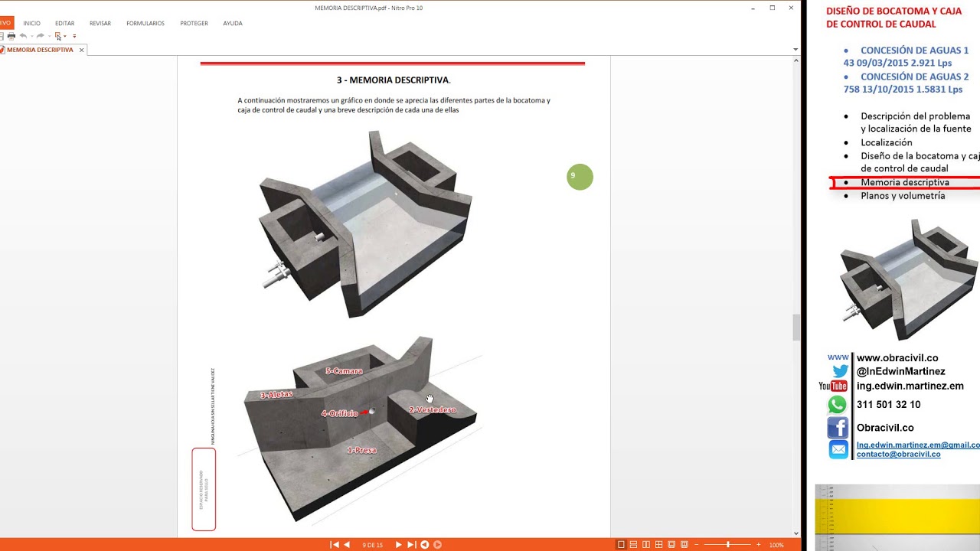Minimize the Nitro Pro window
The height and width of the screenshot is (551, 980).
753,8
